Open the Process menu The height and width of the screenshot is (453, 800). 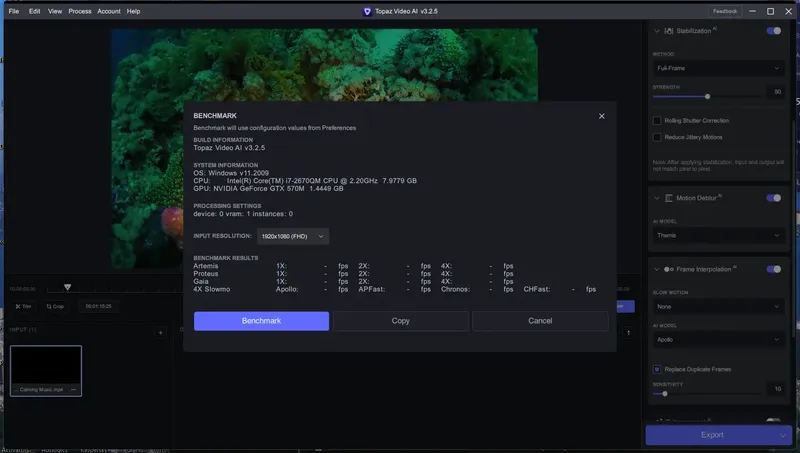click(80, 11)
